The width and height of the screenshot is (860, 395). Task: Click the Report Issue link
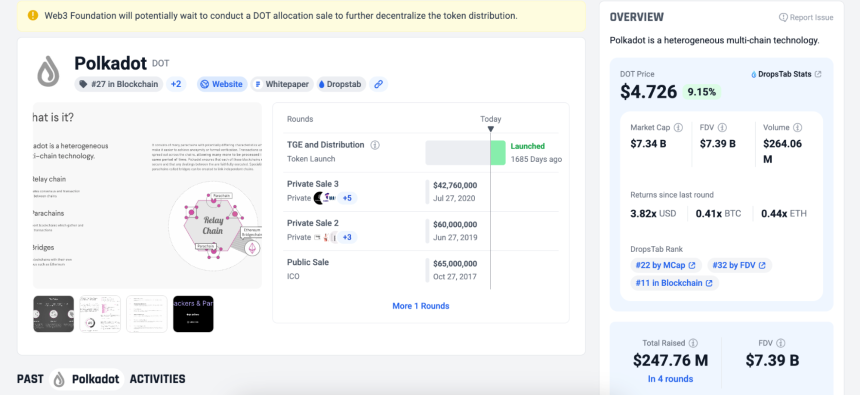tap(806, 18)
